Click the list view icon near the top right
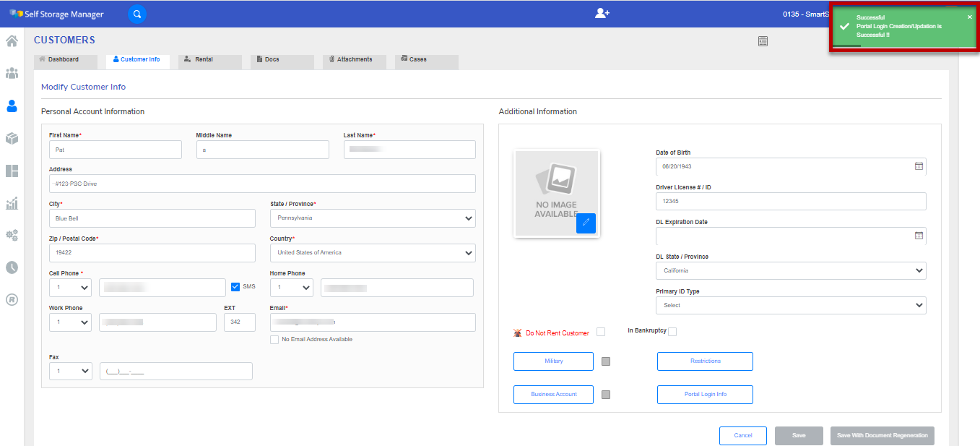This screenshot has height=446, width=980. [x=763, y=41]
